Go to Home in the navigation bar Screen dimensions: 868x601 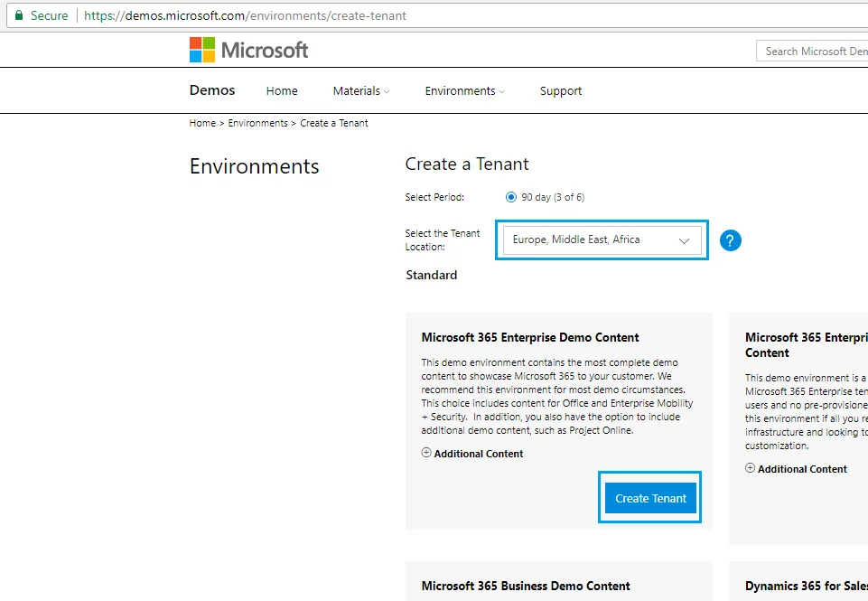[x=282, y=91]
